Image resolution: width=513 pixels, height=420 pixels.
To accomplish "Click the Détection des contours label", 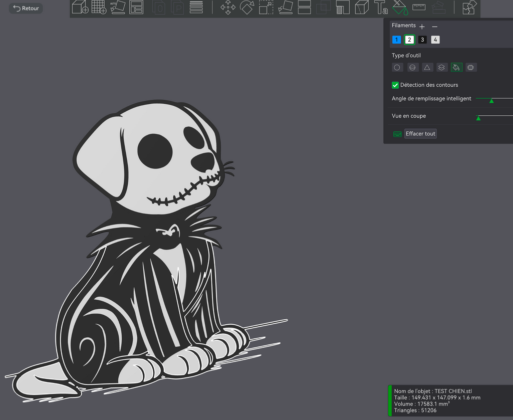I will click(429, 85).
